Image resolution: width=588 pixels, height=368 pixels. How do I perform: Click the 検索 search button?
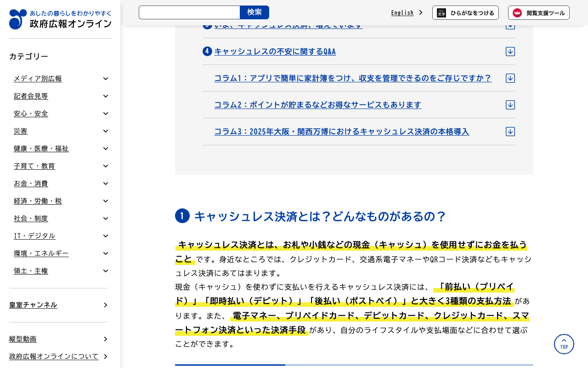254,12
